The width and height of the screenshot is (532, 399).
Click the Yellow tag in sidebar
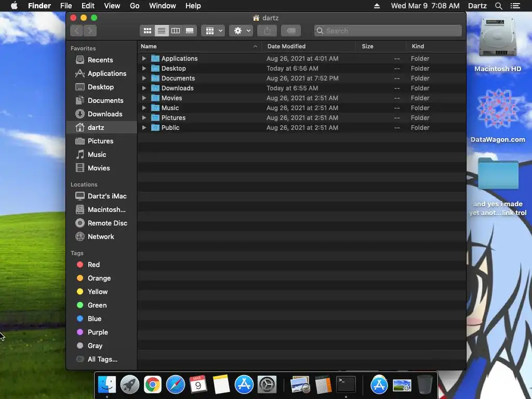click(101, 292)
